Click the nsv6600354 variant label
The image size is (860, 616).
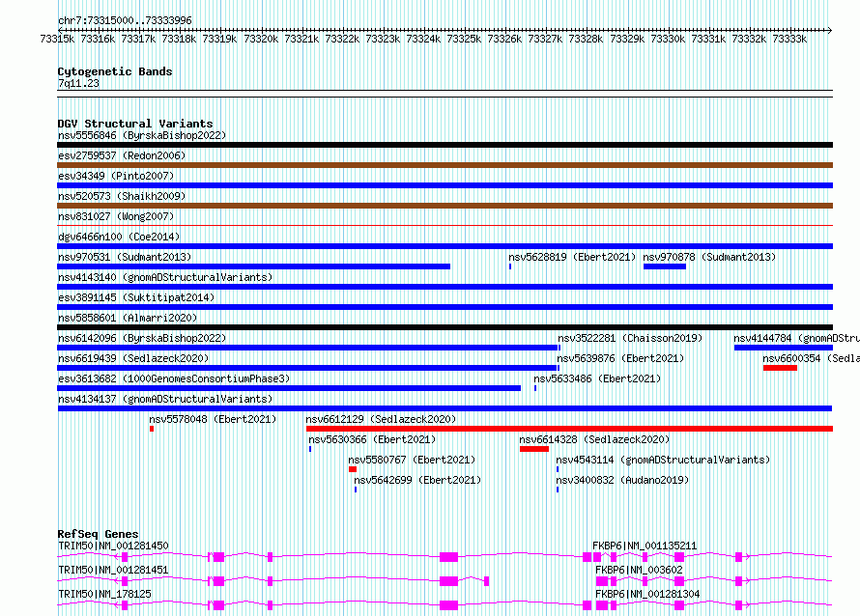click(x=811, y=358)
